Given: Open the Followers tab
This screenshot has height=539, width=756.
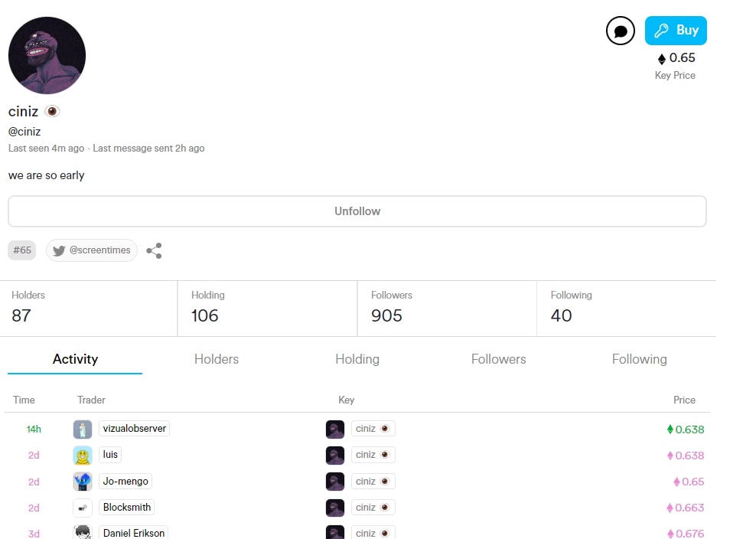Looking at the screenshot, I should click(x=498, y=359).
